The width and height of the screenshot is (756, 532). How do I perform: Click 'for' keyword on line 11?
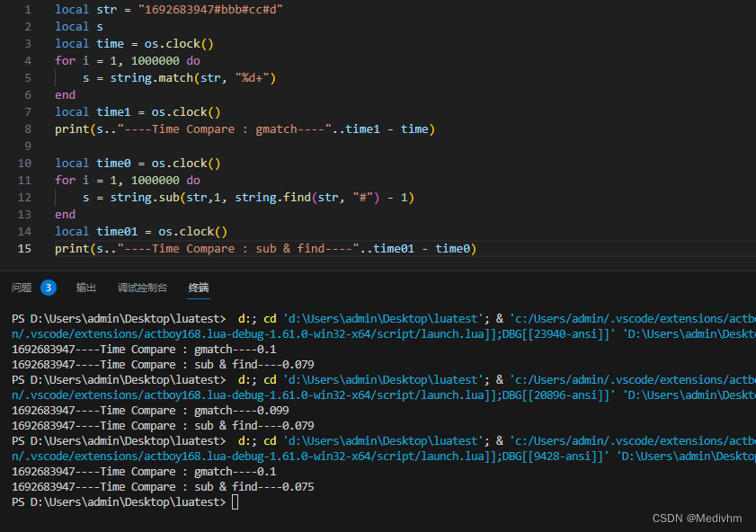pos(65,181)
